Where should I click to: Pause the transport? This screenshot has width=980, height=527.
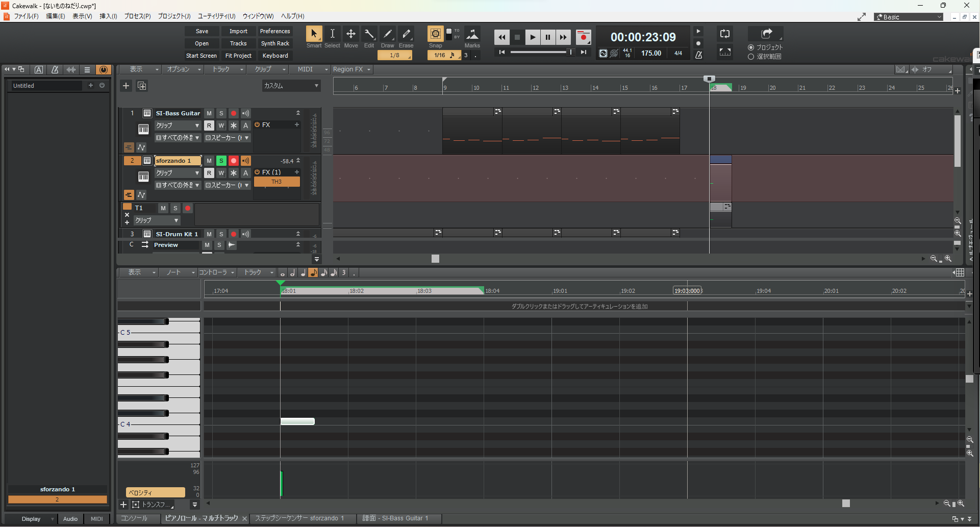548,37
